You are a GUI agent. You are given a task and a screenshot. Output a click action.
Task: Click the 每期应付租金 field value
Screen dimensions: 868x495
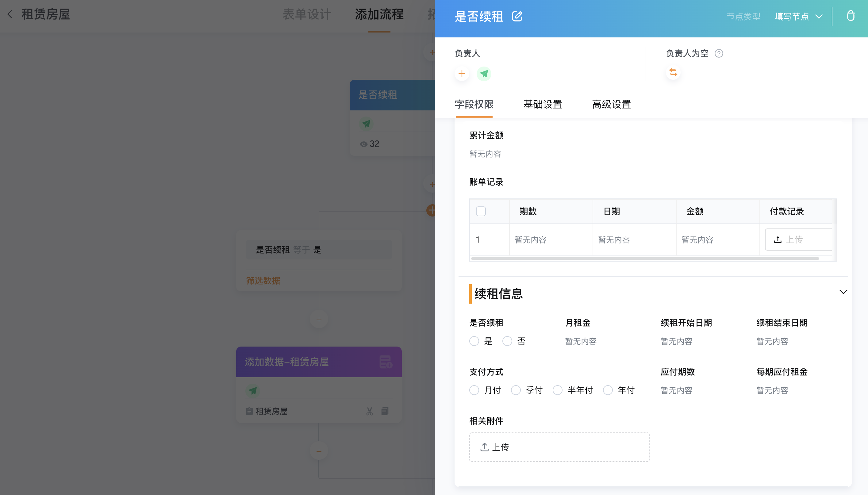[772, 390]
